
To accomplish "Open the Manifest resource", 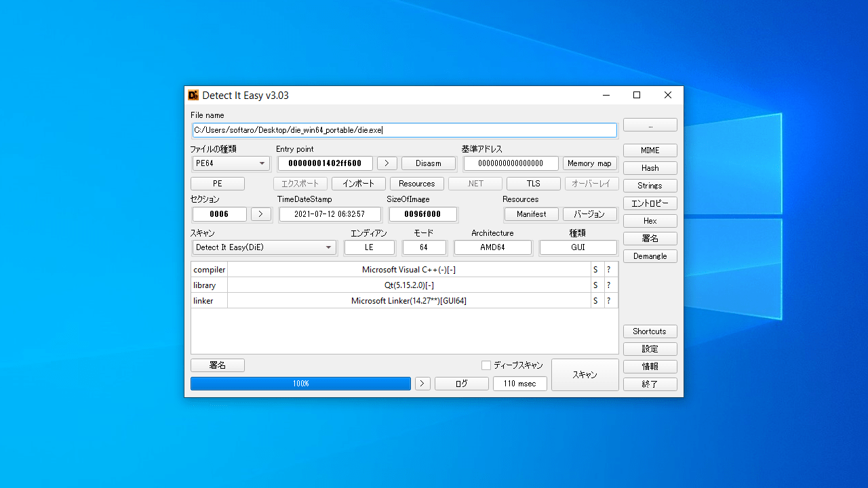I will click(x=532, y=214).
